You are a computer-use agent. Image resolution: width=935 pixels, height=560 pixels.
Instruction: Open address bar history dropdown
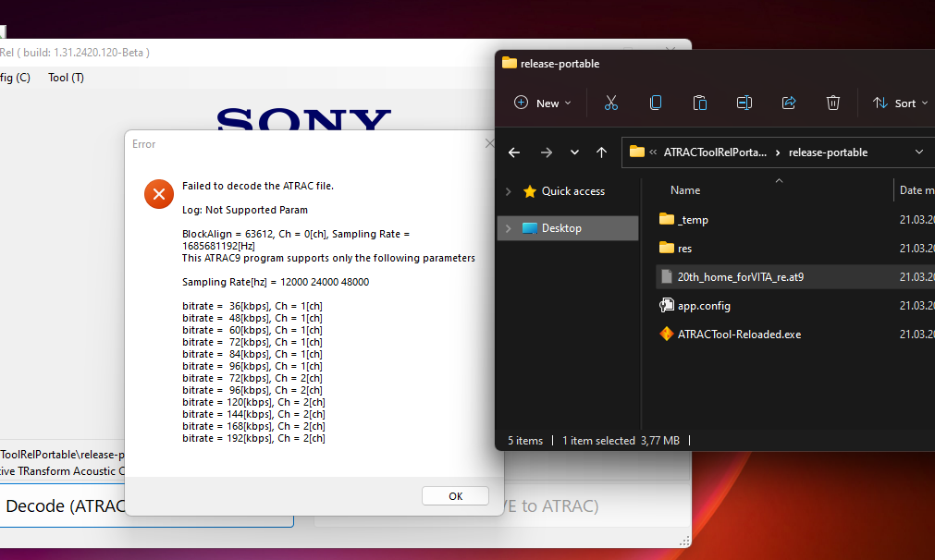[919, 152]
